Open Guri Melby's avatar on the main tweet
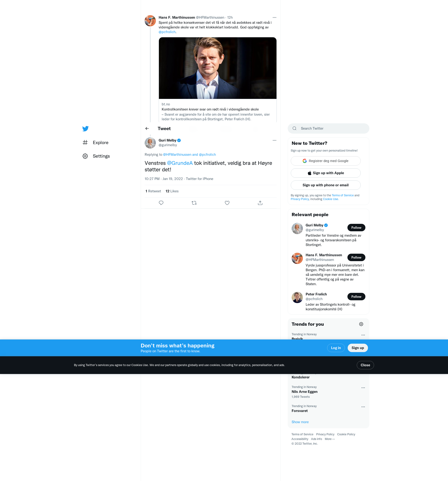The height and width of the screenshot is (481, 448). [150, 143]
